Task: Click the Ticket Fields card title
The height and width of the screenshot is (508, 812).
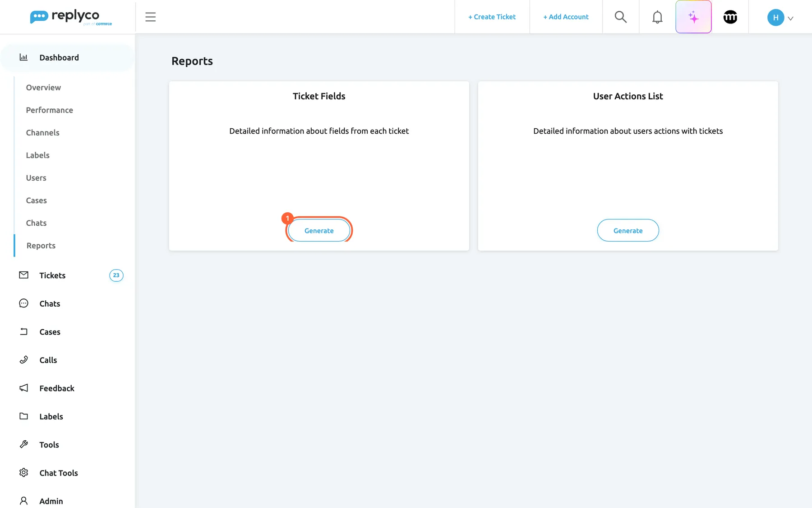Action: click(x=319, y=96)
